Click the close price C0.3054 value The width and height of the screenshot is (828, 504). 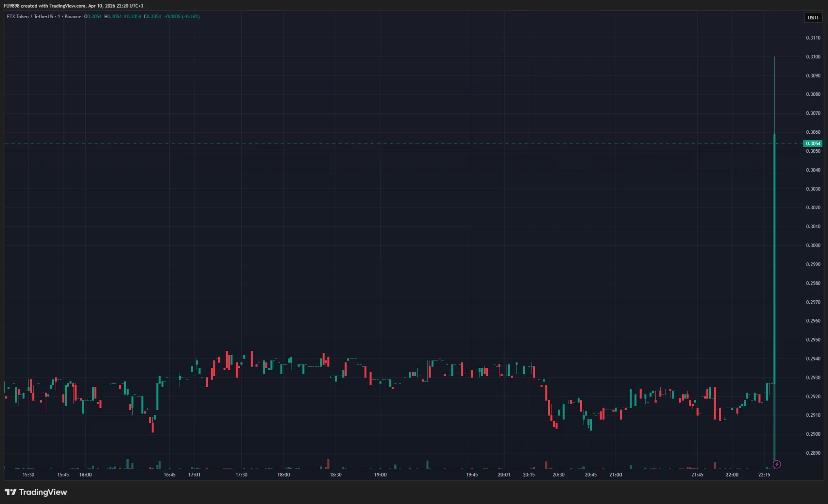tap(152, 17)
